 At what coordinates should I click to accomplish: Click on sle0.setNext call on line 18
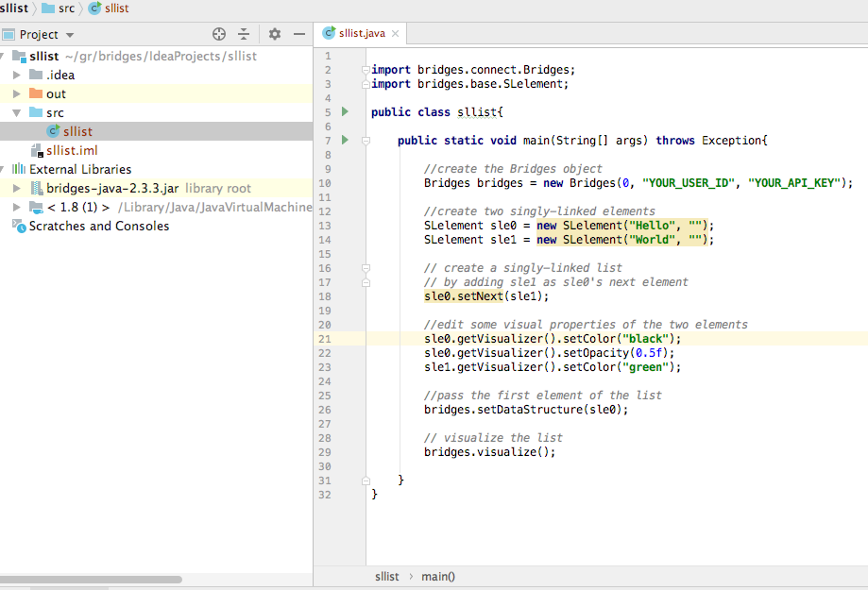pyautogui.click(x=464, y=296)
